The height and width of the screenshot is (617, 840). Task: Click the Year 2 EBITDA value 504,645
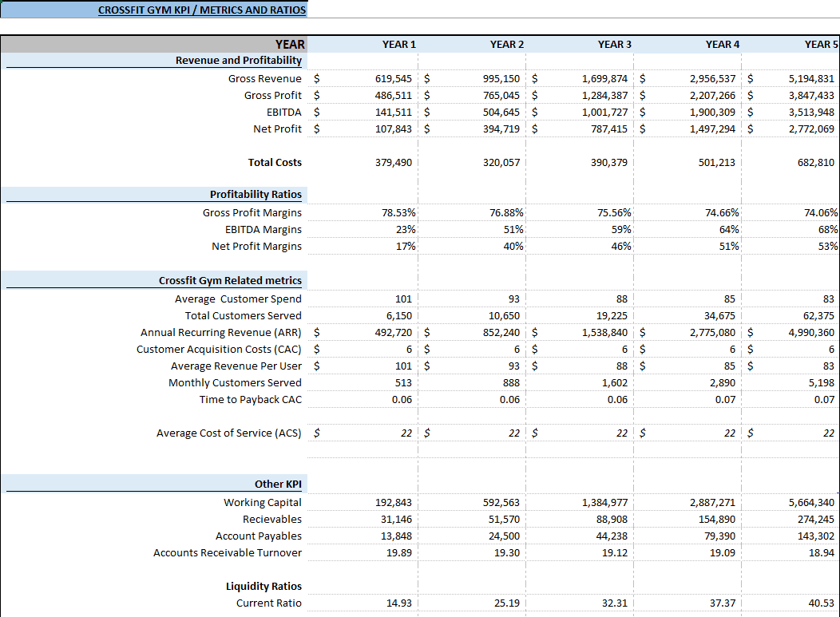click(x=501, y=113)
